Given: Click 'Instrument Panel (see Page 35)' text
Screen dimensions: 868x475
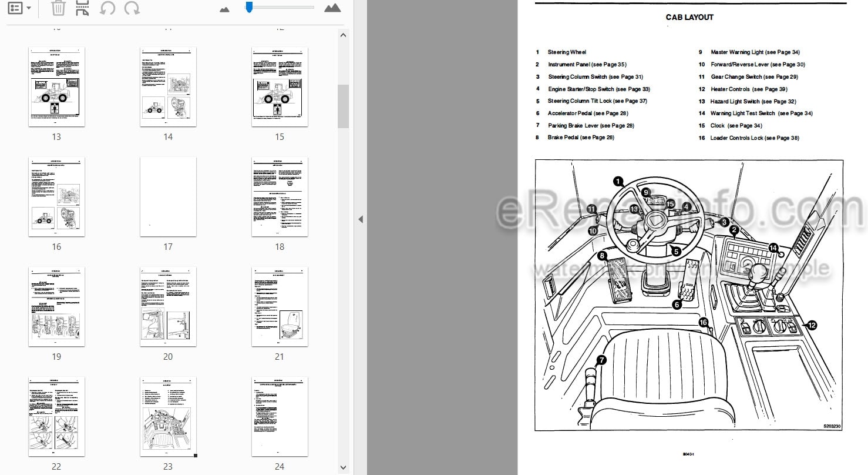Looking at the screenshot, I should 587,65.
